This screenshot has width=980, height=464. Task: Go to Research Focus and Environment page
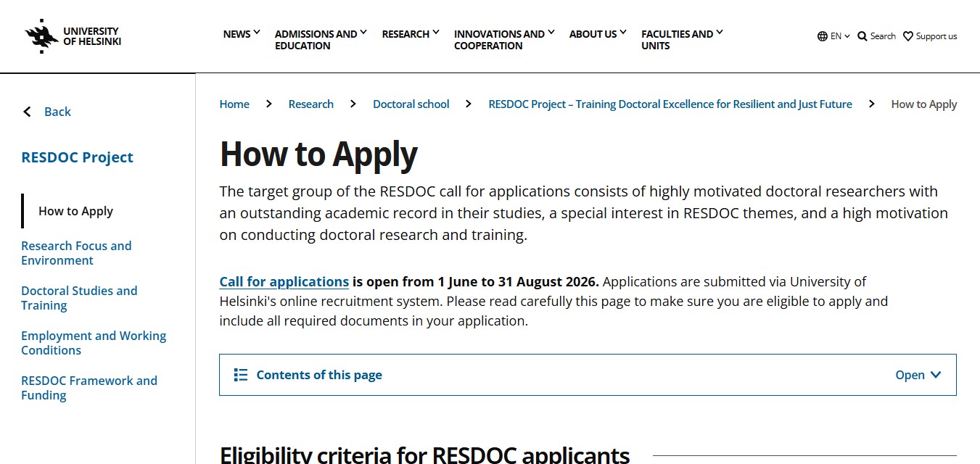[x=76, y=253]
